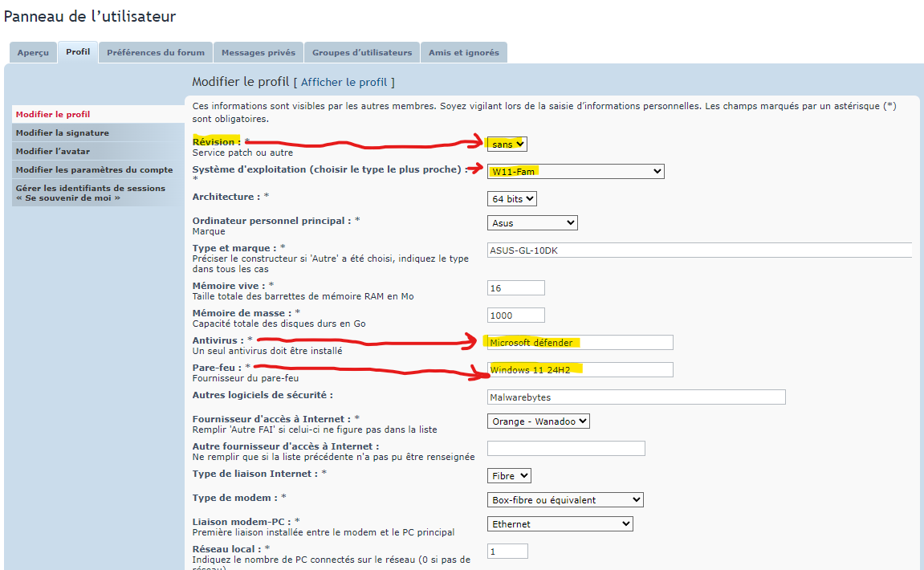Click the Afficher le profil link
Image resolution: width=924 pixels, height=570 pixels.
(344, 82)
